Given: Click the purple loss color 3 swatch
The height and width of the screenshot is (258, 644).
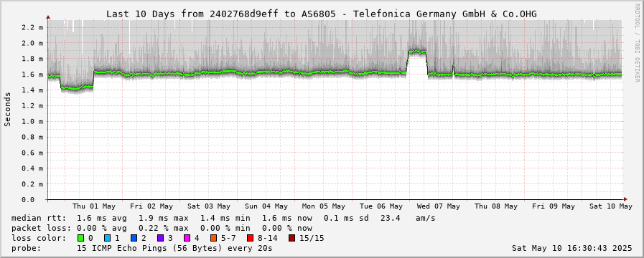Looking at the screenshot, I should tap(160, 238).
